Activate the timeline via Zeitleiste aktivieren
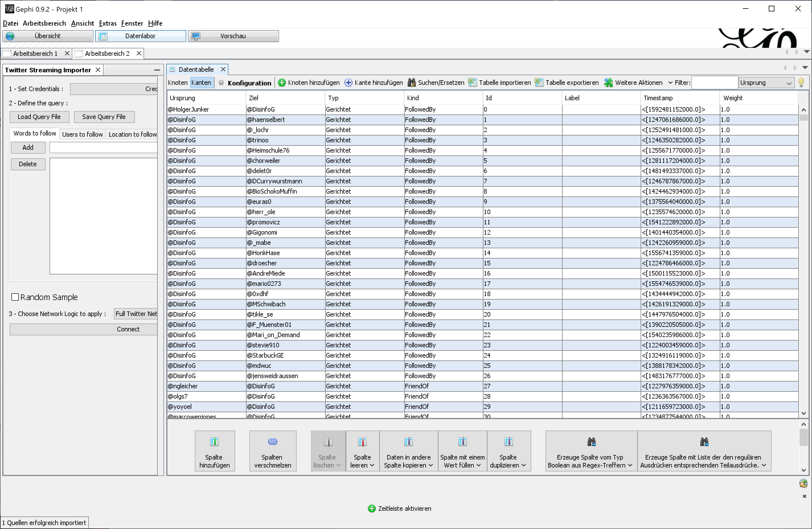 click(x=399, y=509)
